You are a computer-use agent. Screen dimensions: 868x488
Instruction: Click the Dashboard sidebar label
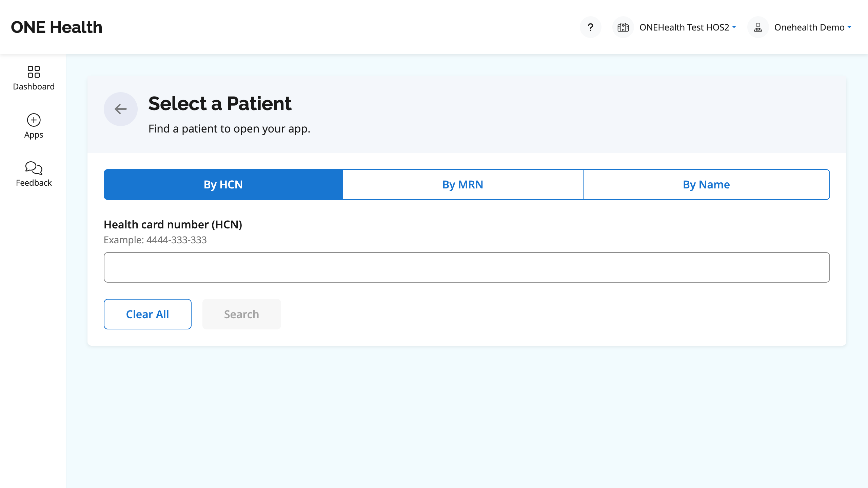tap(34, 86)
